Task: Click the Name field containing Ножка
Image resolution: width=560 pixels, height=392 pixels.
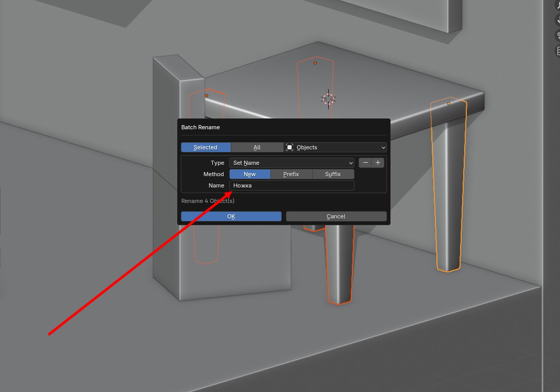Action: (x=292, y=185)
